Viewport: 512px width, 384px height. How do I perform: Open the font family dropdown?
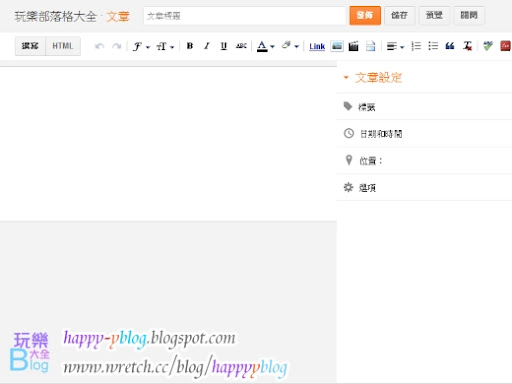coord(141,46)
